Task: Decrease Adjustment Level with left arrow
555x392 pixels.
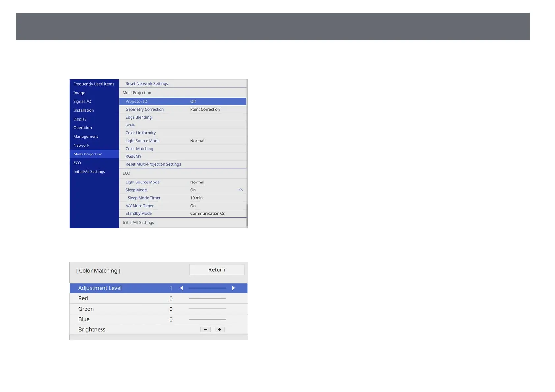Action: (x=181, y=288)
